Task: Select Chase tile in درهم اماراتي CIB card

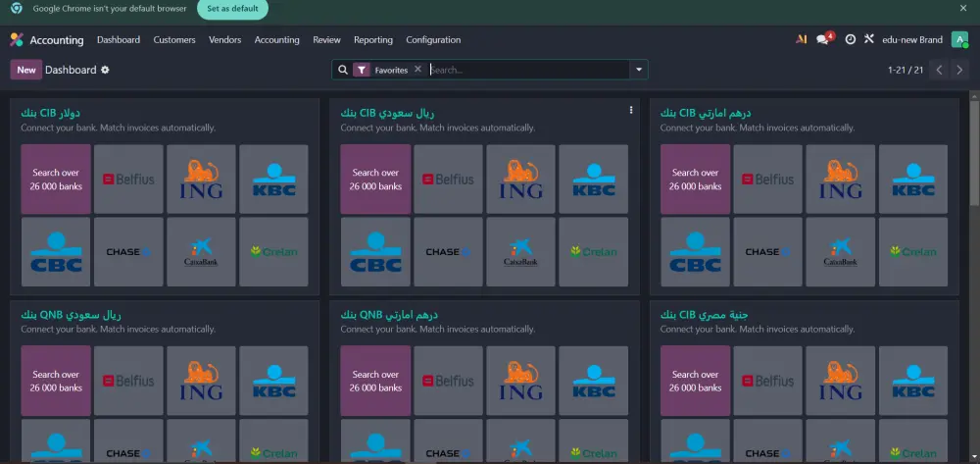Action: point(768,252)
